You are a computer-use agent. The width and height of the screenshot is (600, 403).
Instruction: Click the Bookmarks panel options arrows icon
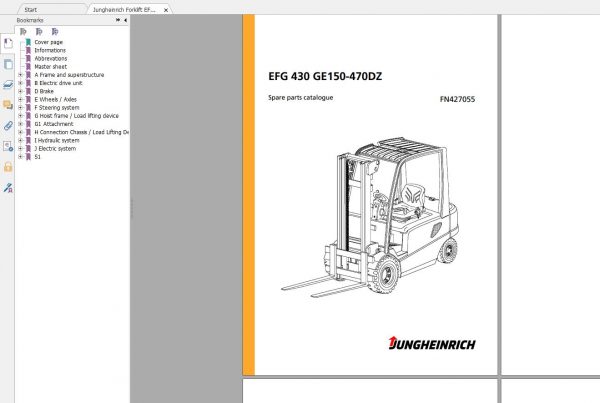(118, 20)
